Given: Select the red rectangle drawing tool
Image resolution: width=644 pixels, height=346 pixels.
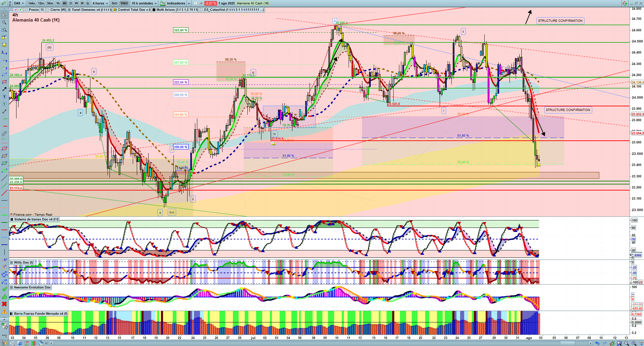Looking at the screenshot, I should click(x=4, y=82).
